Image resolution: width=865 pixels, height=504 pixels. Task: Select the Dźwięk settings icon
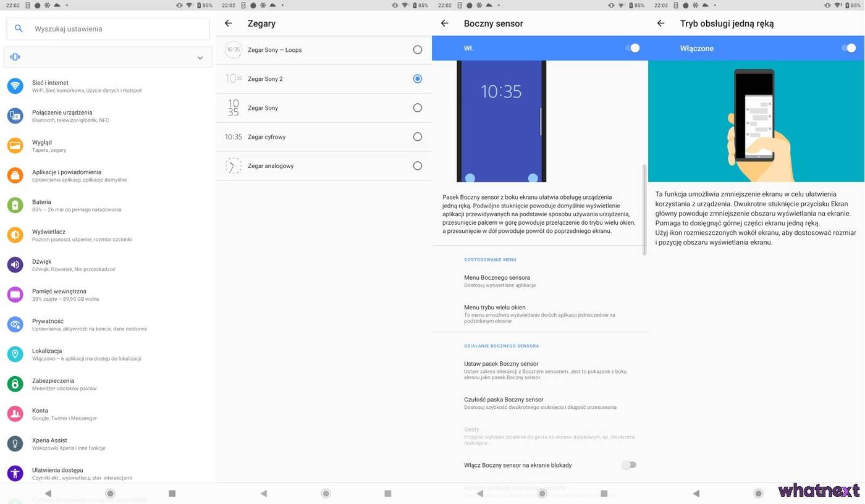[15, 264]
